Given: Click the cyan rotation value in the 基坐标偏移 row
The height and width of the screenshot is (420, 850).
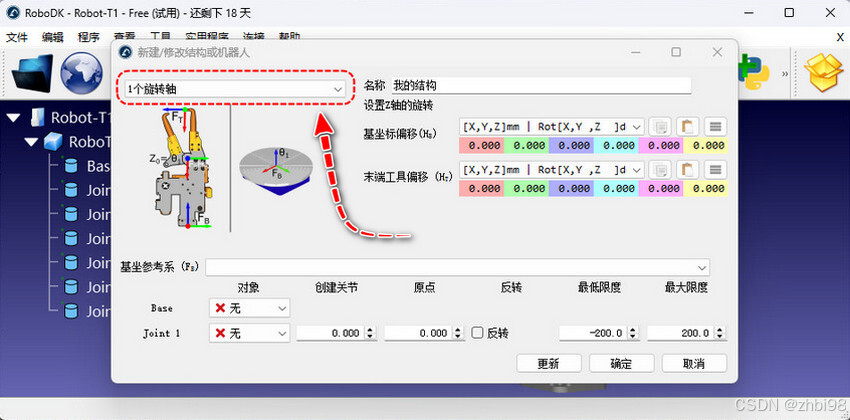Looking at the screenshot, I should tap(616, 145).
